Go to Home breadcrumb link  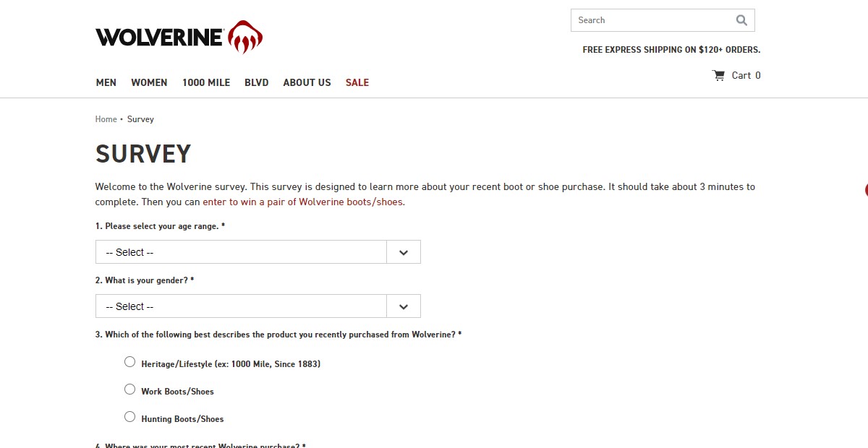click(x=106, y=119)
